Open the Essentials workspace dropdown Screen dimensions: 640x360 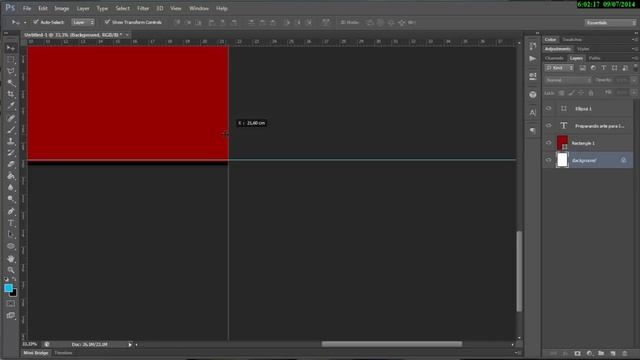click(x=610, y=23)
